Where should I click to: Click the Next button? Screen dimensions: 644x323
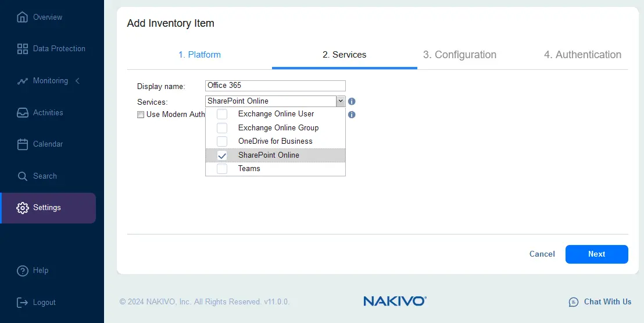tap(597, 254)
